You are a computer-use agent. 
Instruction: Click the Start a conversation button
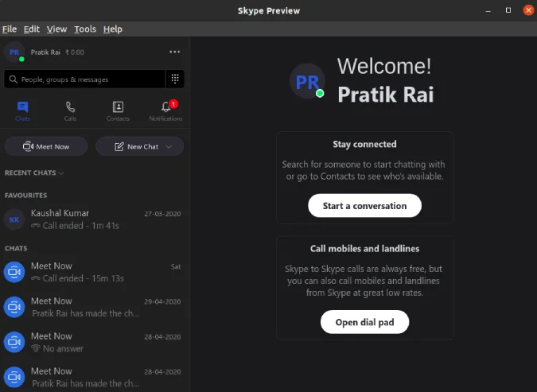point(364,206)
